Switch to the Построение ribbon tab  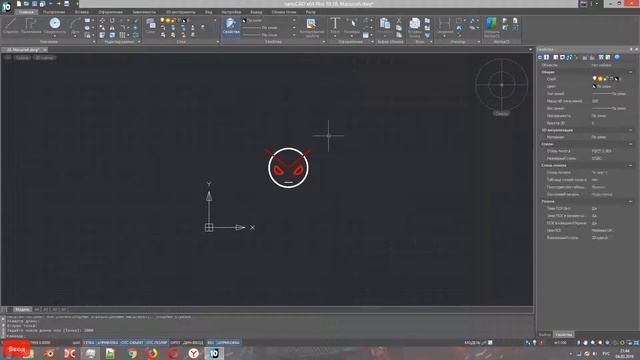(54, 12)
